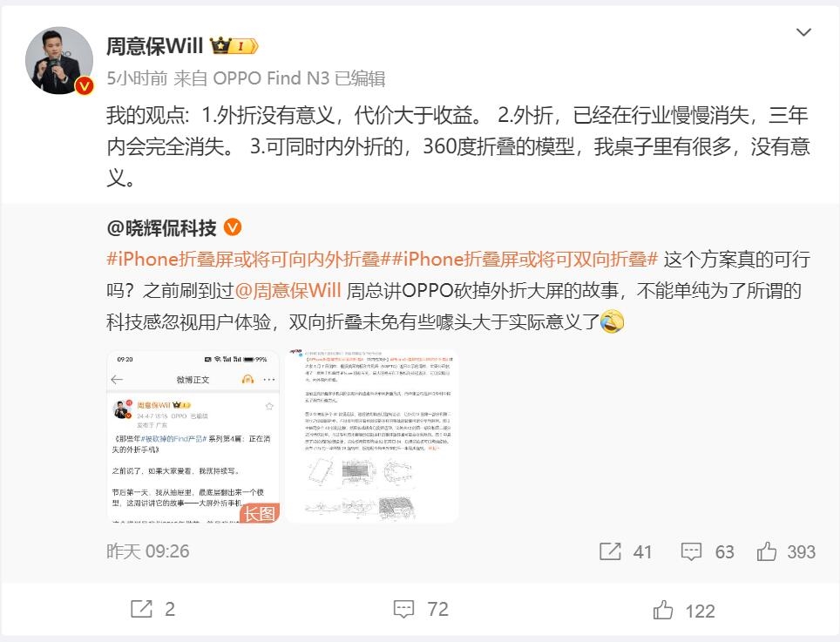Open the comment icon showing 72
Viewport: 840px width, 642px height.
pos(421,610)
